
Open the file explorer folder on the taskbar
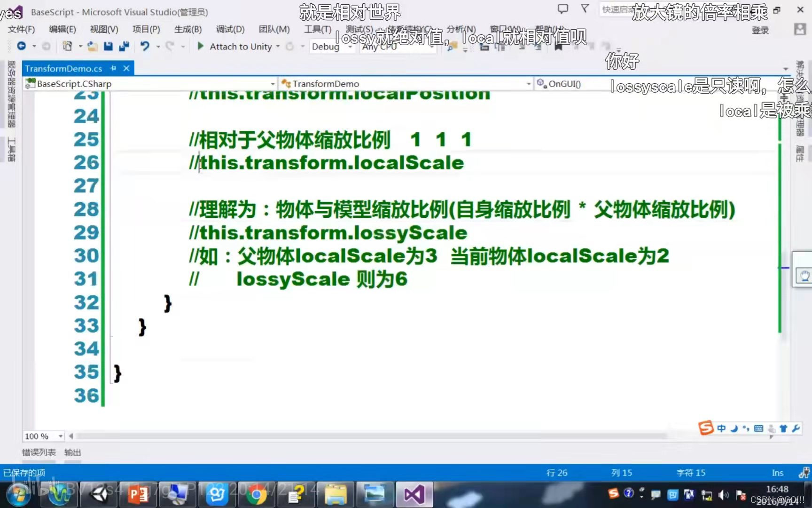click(336, 494)
